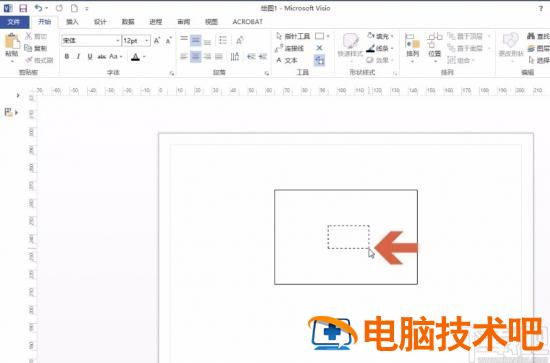The height and width of the screenshot is (363, 550).
Task: Click the Decrease Indent icon
Action: coord(251,56)
